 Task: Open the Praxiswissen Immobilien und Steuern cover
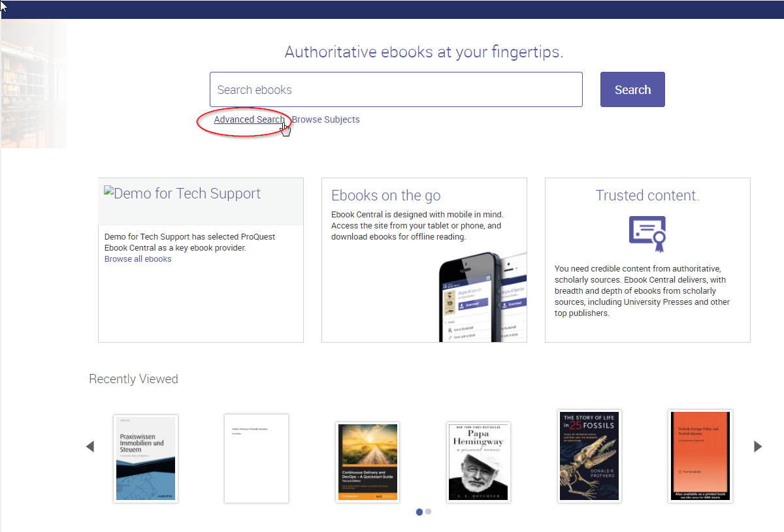pyautogui.click(x=145, y=458)
